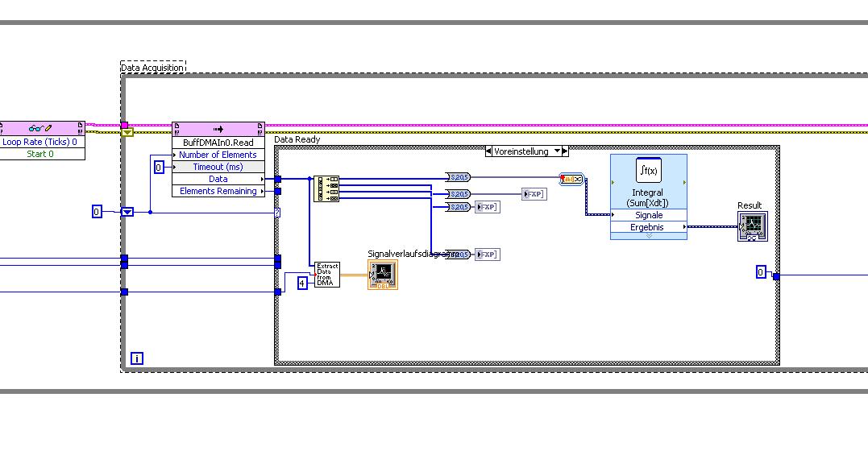Screen dimensions: 868x476
Task: Click the Data output row of BuffDMAIn0.Read
Action: (x=218, y=179)
